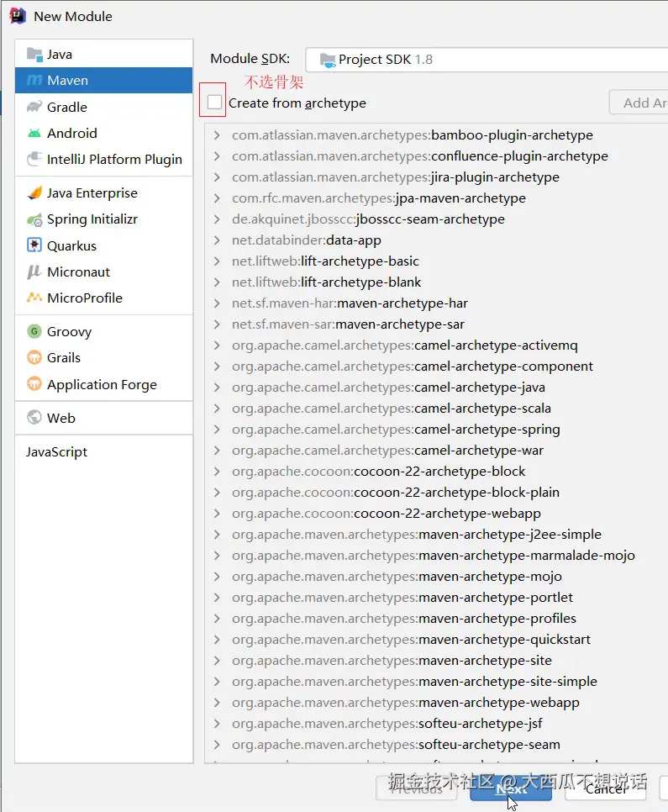Select the Groovy module type

[69, 332]
